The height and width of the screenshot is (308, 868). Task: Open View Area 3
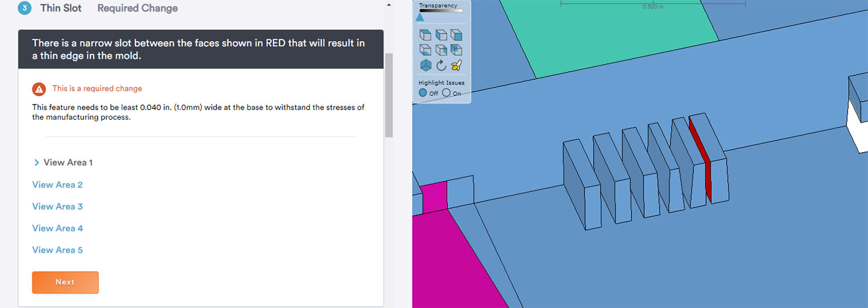pyautogui.click(x=57, y=207)
